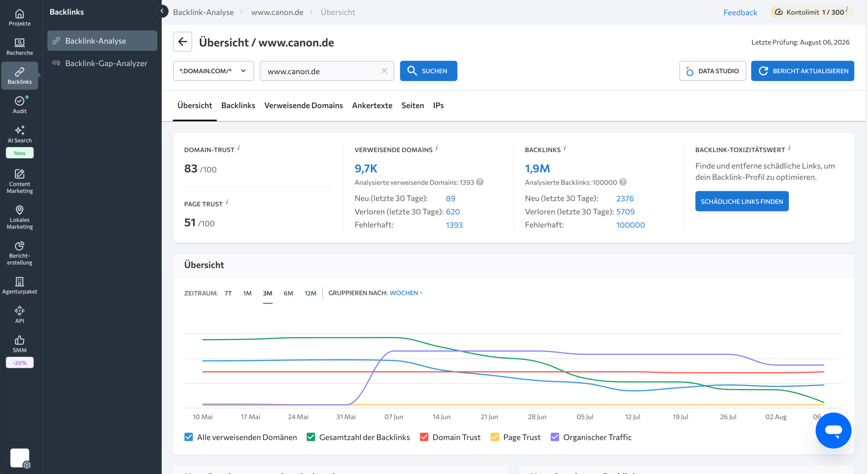Set Zeitraum to 1M
This screenshot has width=868, height=474.
(247, 293)
